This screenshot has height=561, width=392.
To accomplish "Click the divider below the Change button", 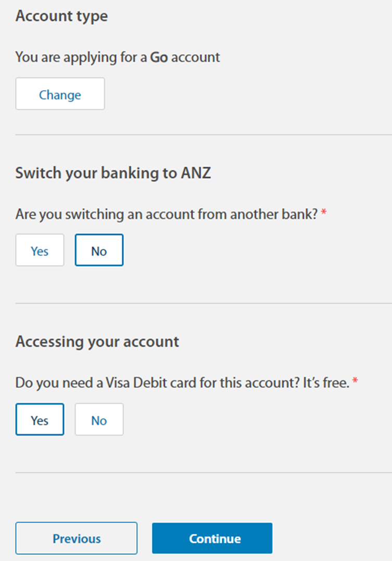I will 203,135.
